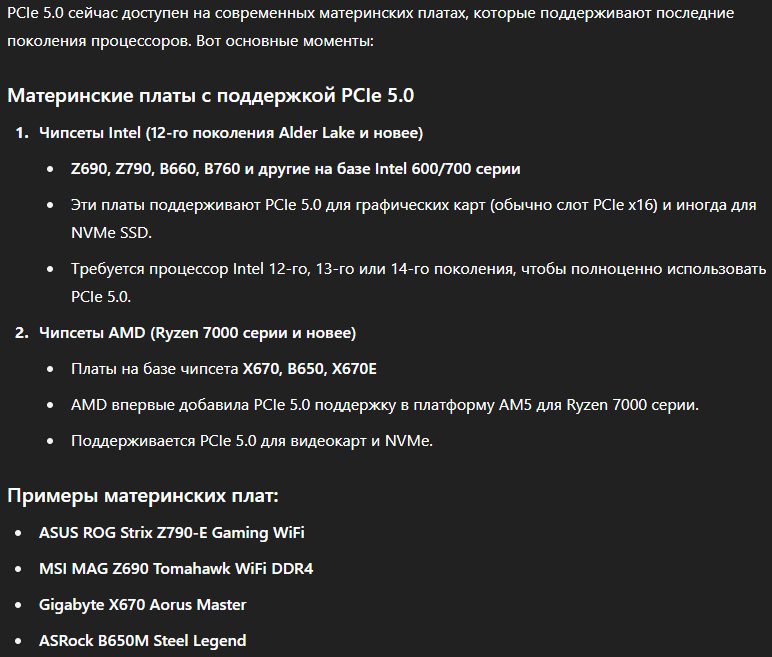772x657 pixels.
Task: Click the number '2.' list marker
Action: pos(22,333)
